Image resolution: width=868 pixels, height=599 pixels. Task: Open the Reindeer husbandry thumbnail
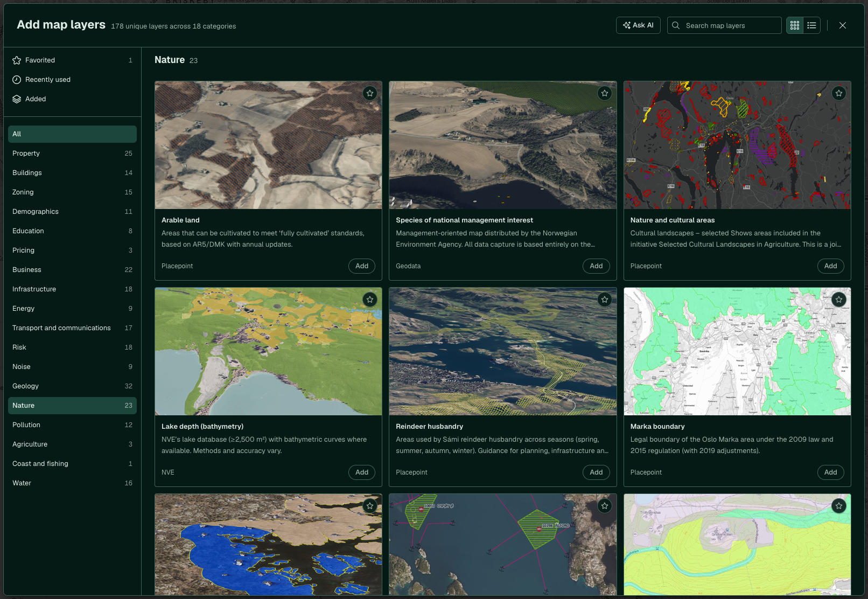pyautogui.click(x=503, y=351)
